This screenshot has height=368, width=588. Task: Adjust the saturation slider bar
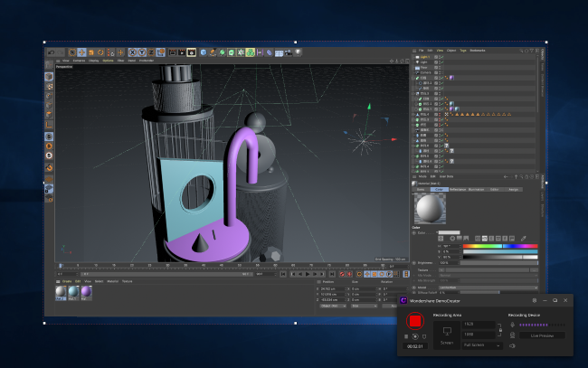[x=500, y=251]
